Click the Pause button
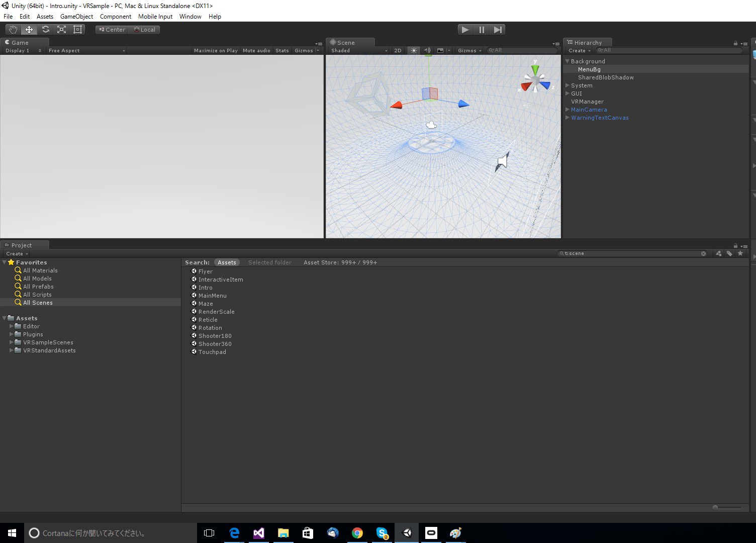 (482, 30)
